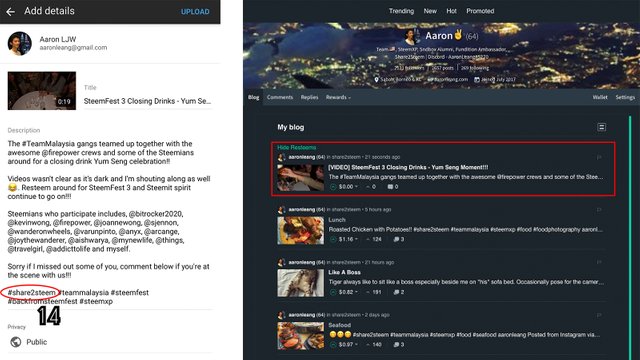This screenshot has width=640, height=360.
Task: Click the posts count in profile banner
Action: pyautogui.click(x=442, y=68)
